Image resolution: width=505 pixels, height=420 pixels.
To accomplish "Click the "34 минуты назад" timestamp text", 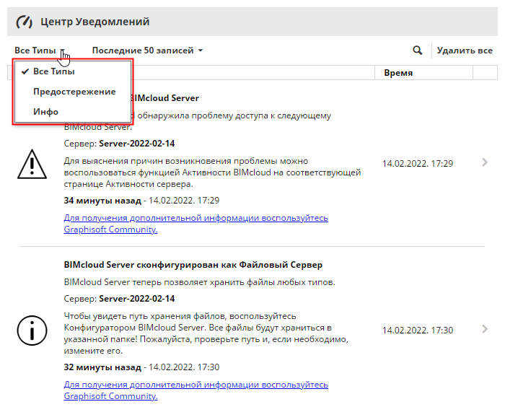I will [102, 200].
